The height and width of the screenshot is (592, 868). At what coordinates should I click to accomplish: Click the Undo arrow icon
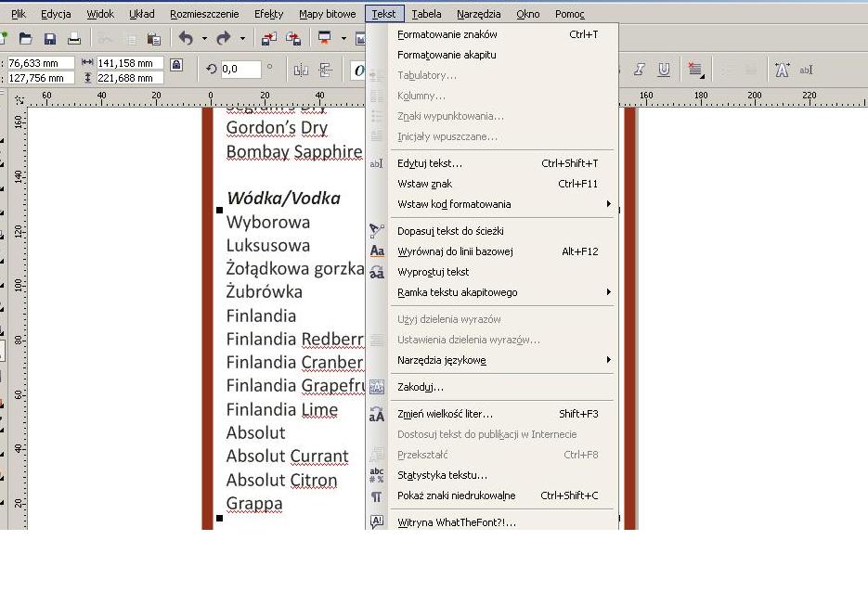[186, 39]
